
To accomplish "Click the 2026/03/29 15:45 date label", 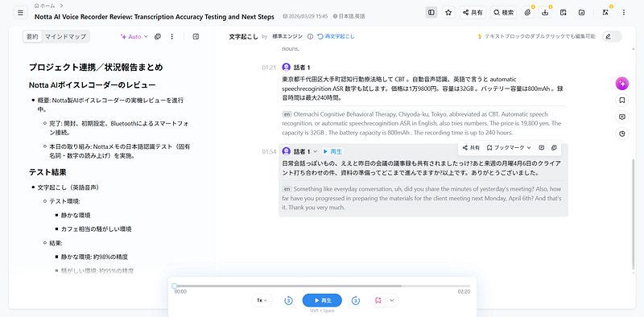I will tap(306, 16).
